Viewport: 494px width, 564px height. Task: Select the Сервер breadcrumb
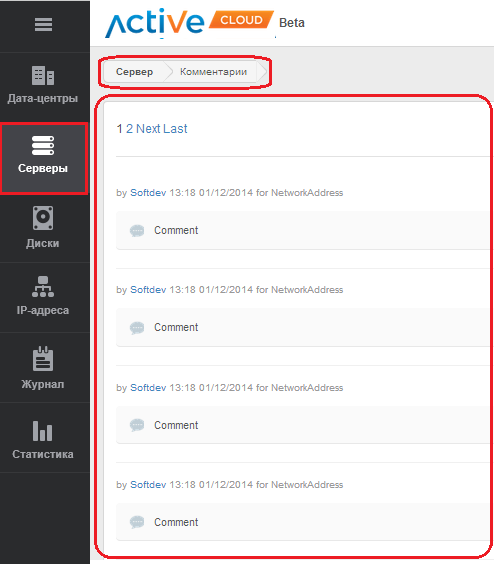(134, 72)
